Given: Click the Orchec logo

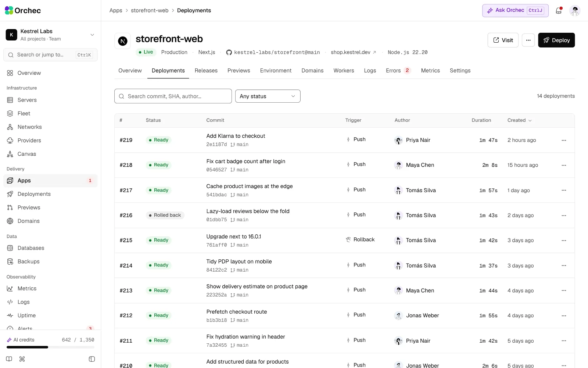Looking at the screenshot, I should 23,11.
